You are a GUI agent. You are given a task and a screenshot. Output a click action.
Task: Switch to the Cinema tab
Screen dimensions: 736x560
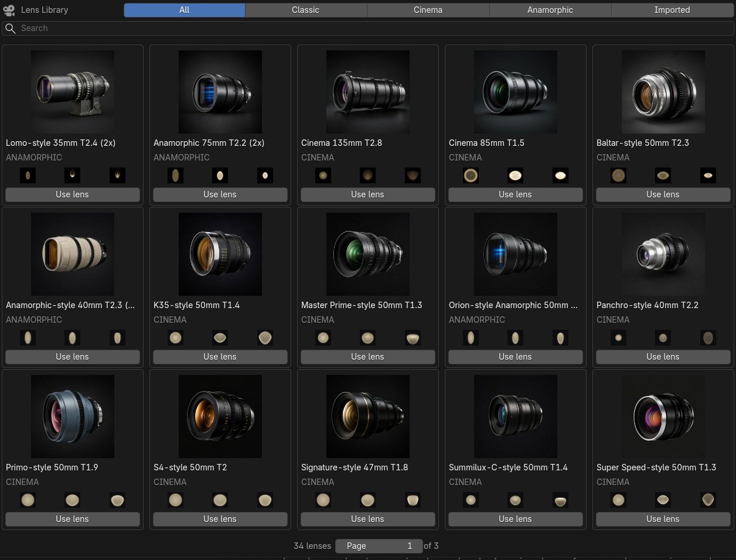428,10
